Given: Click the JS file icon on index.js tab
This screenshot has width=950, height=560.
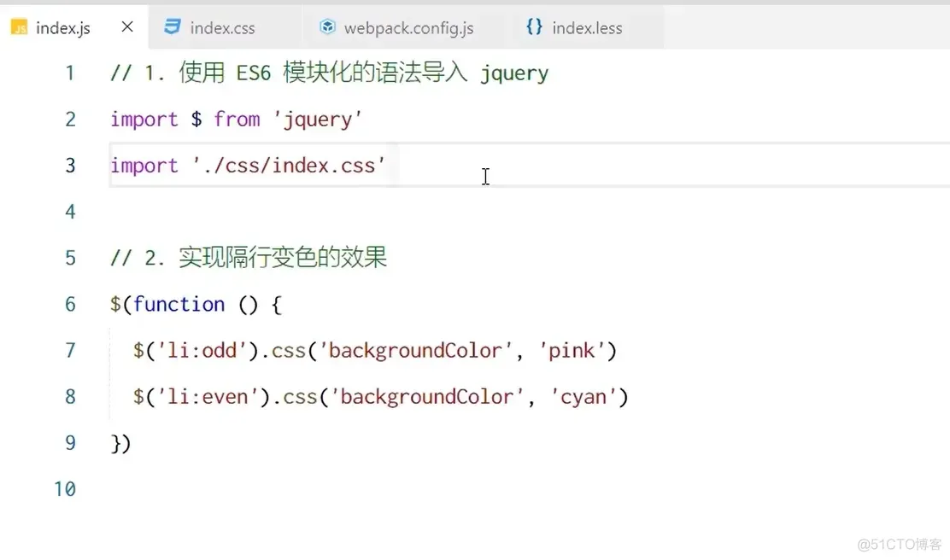Looking at the screenshot, I should [x=19, y=28].
